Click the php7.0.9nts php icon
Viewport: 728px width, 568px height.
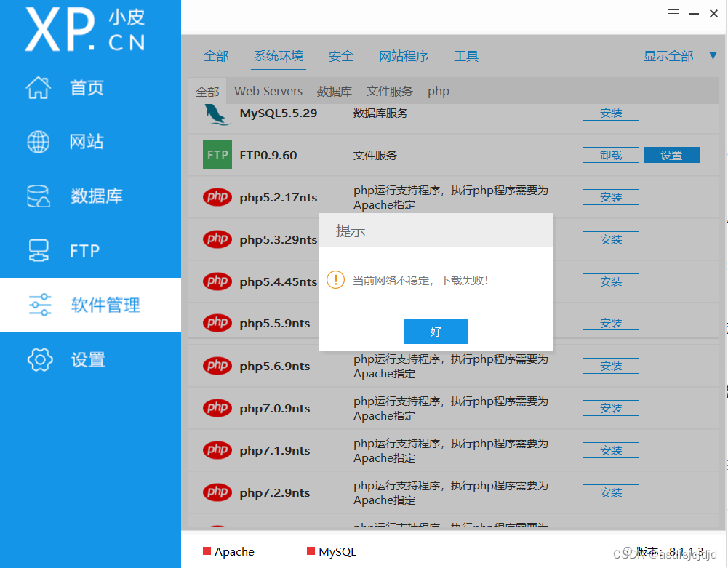click(x=217, y=408)
